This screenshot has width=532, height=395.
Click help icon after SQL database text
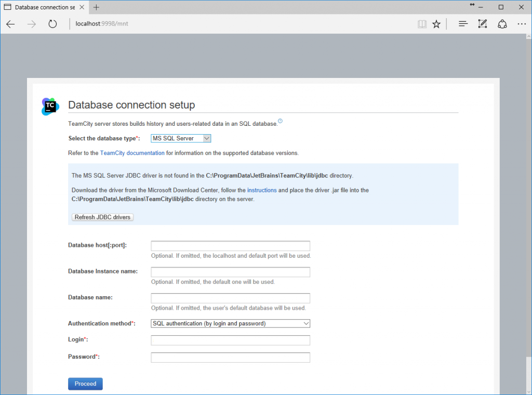[x=280, y=121]
